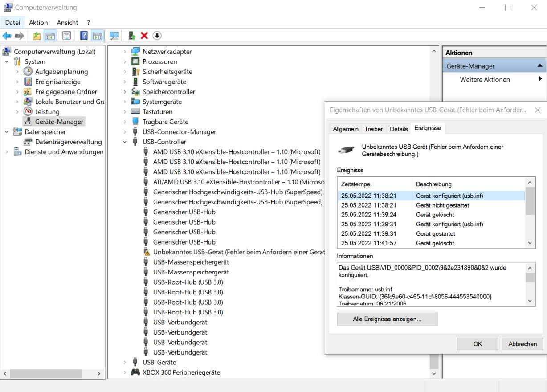Switch to the Treiber tab
The width and height of the screenshot is (547, 392).
click(x=373, y=129)
